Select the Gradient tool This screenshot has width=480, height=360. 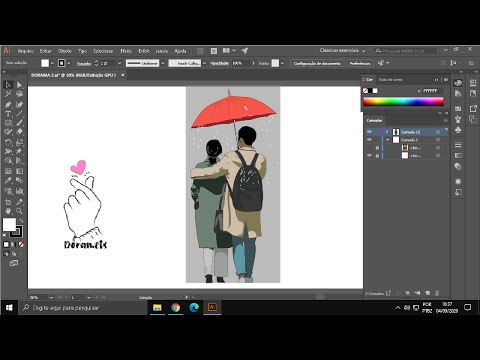pos(19,171)
